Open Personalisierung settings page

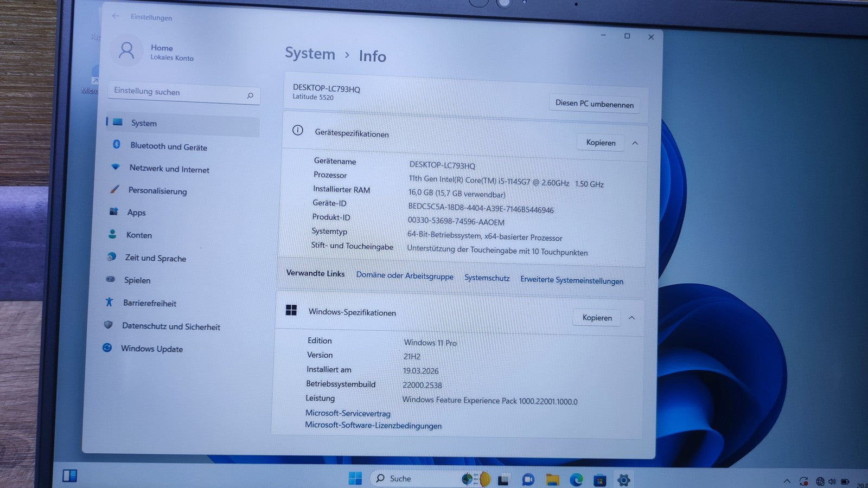pos(157,190)
